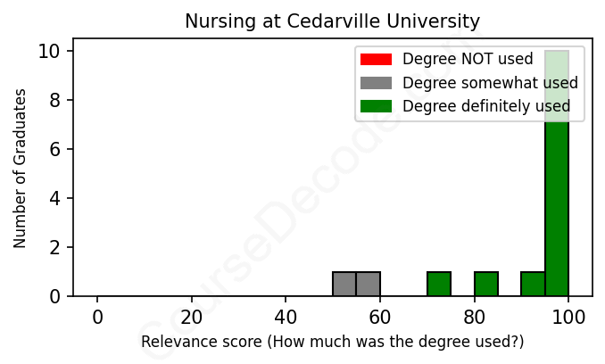Viewport: 605px width, 364px height.
Task: Select the 'Degree definitely used' legend label
Action: [x=486, y=107]
